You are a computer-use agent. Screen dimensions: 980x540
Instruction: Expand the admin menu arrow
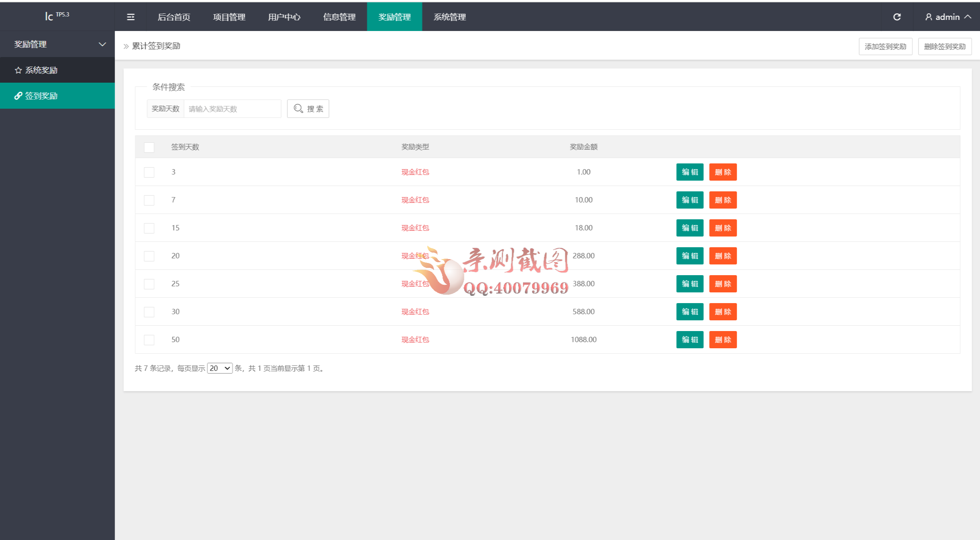968,17
